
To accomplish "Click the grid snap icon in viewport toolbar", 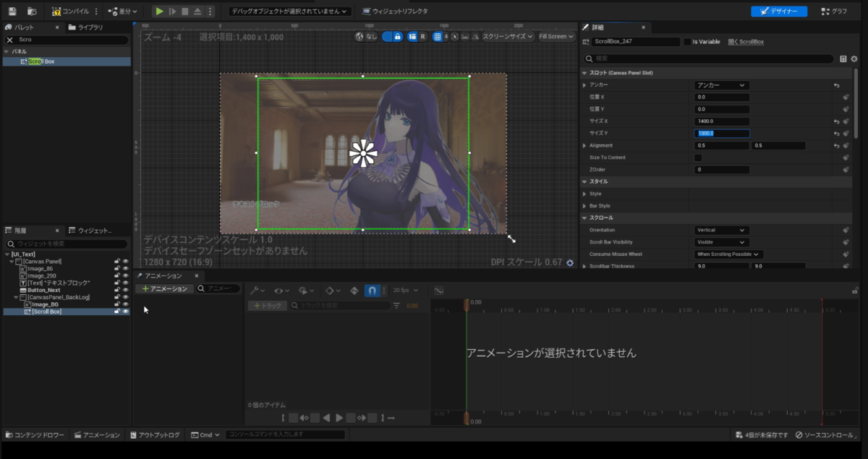I will tap(437, 36).
